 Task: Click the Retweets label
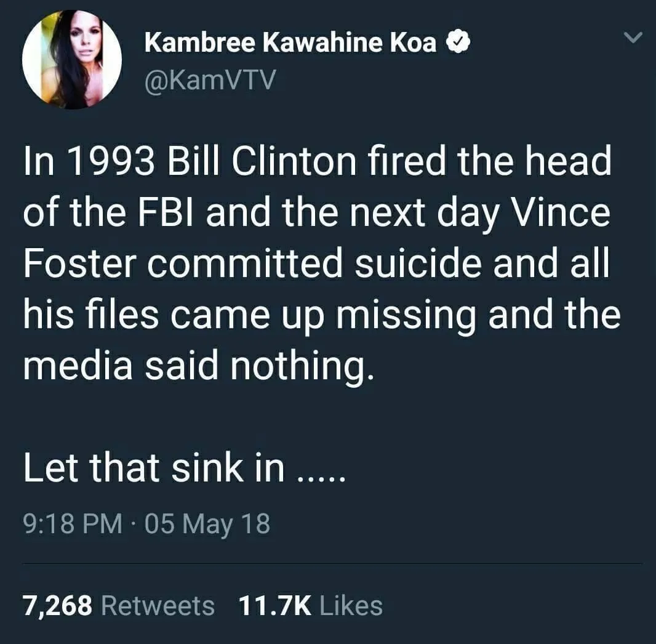click(158, 605)
